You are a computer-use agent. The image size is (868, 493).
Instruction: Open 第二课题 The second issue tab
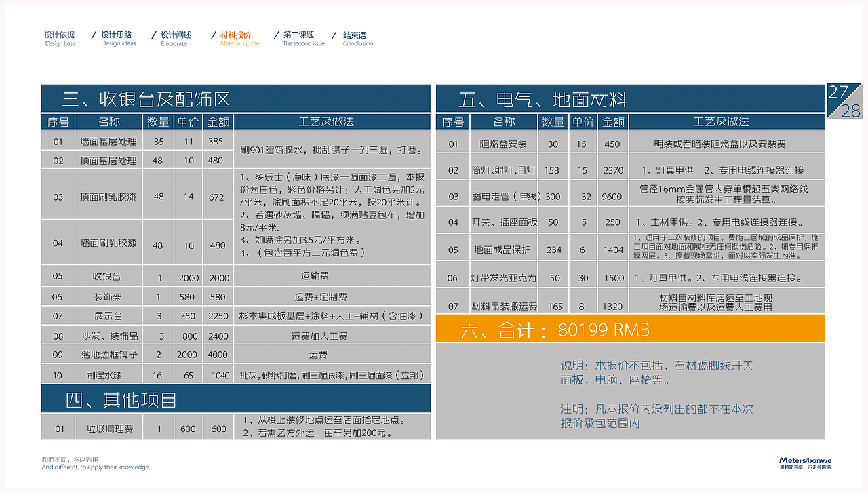pos(303,39)
